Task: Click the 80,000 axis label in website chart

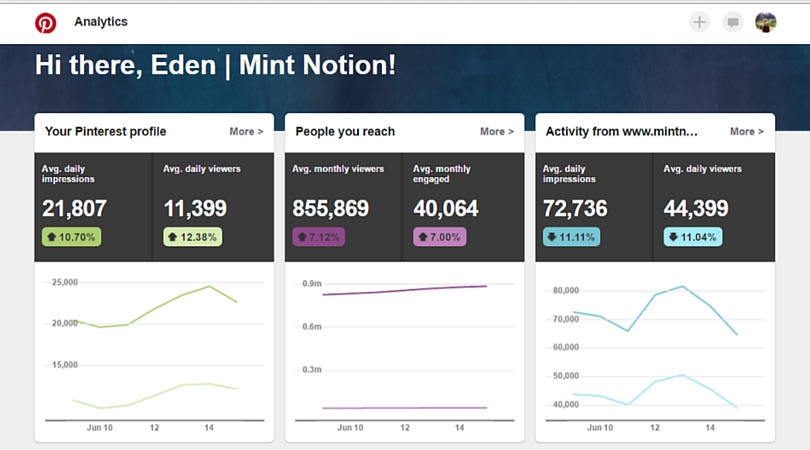Action: [x=566, y=290]
